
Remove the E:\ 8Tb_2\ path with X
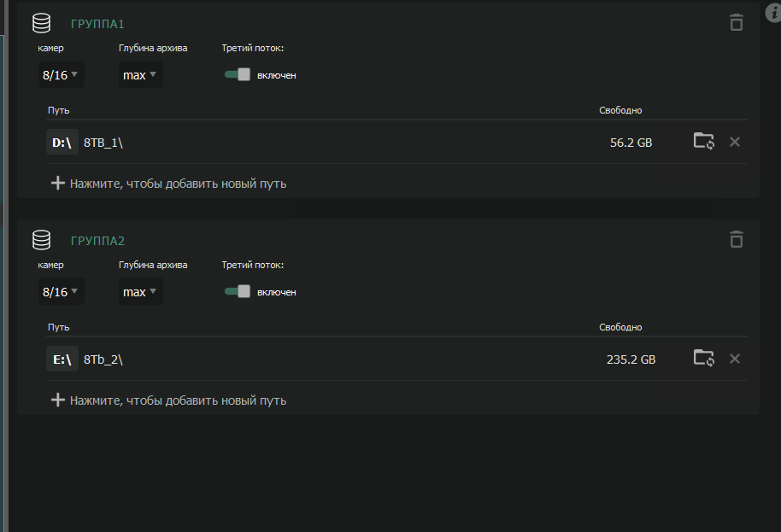pos(734,359)
